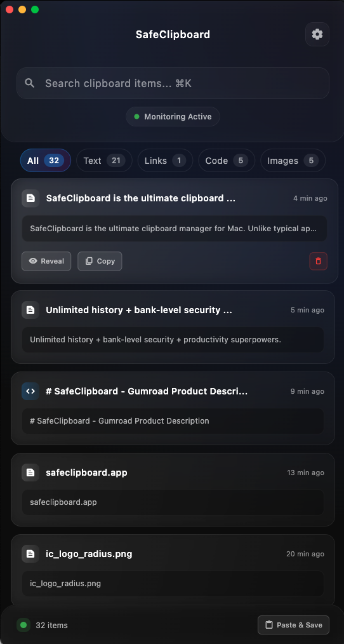Select the All filter tab

(46, 161)
